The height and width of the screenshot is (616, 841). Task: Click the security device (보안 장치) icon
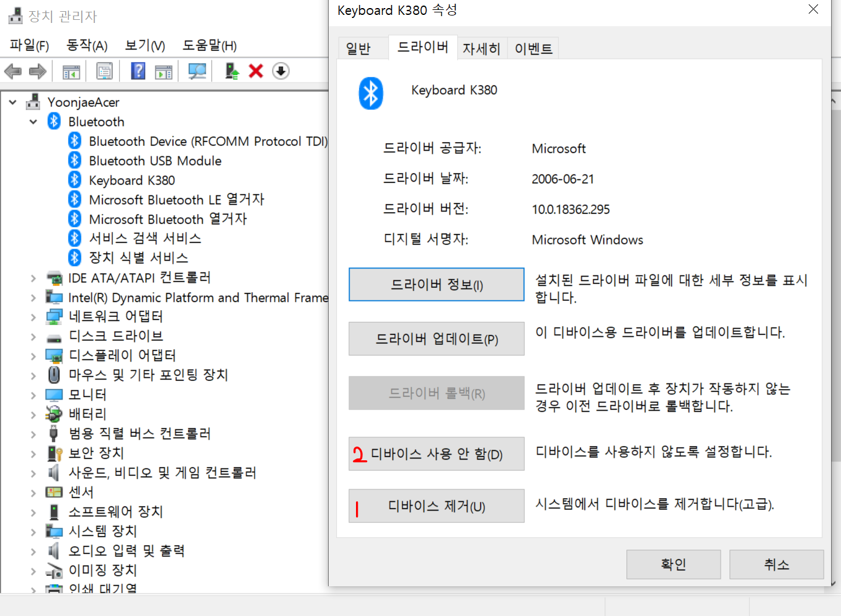tap(55, 453)
